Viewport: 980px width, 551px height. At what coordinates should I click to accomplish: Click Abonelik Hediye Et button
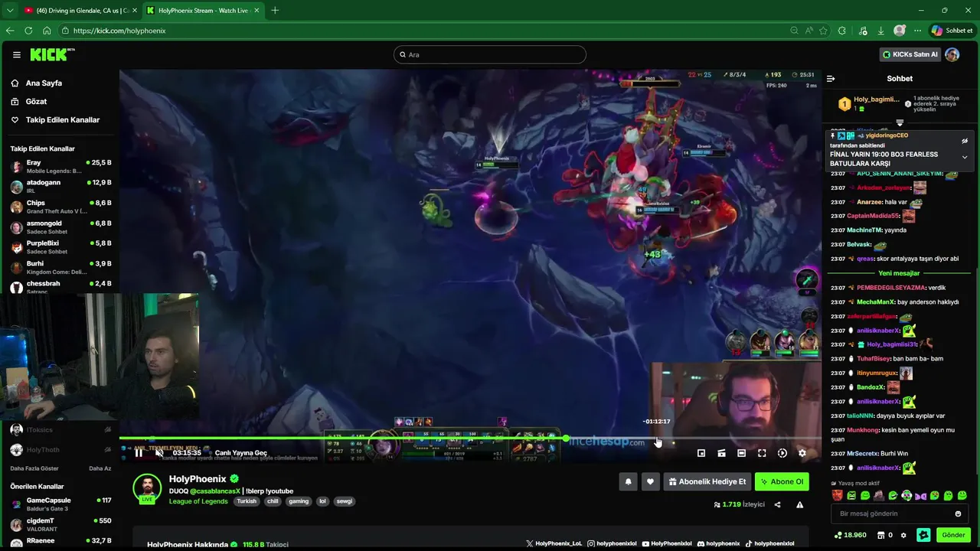coord(707,481)
